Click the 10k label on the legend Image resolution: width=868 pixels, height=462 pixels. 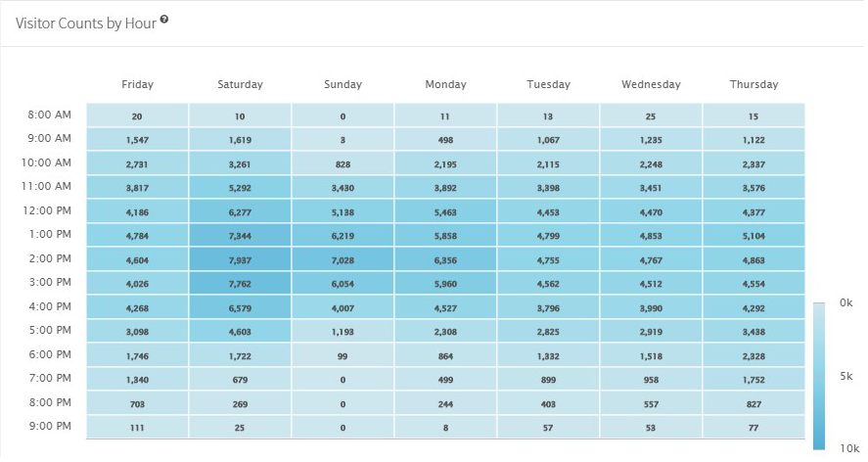coord(846,448)
